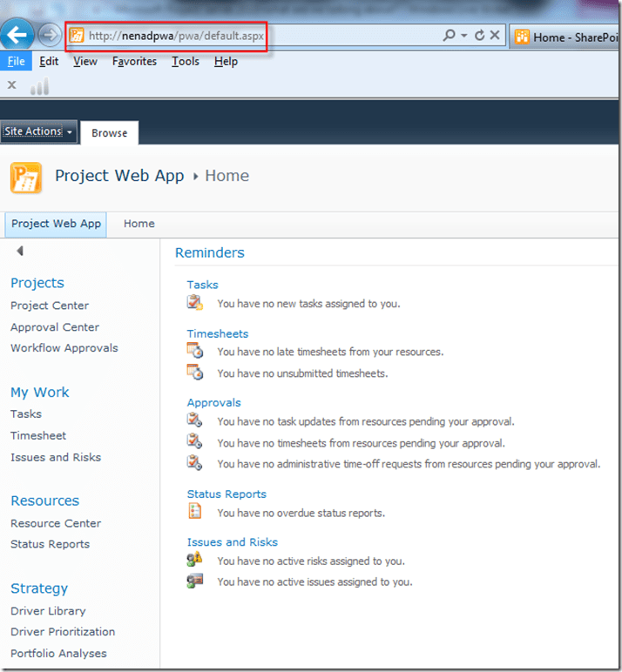Collapse the left navigation pane arrow
The height and width of the screenshot is (672, 622).
19,252
